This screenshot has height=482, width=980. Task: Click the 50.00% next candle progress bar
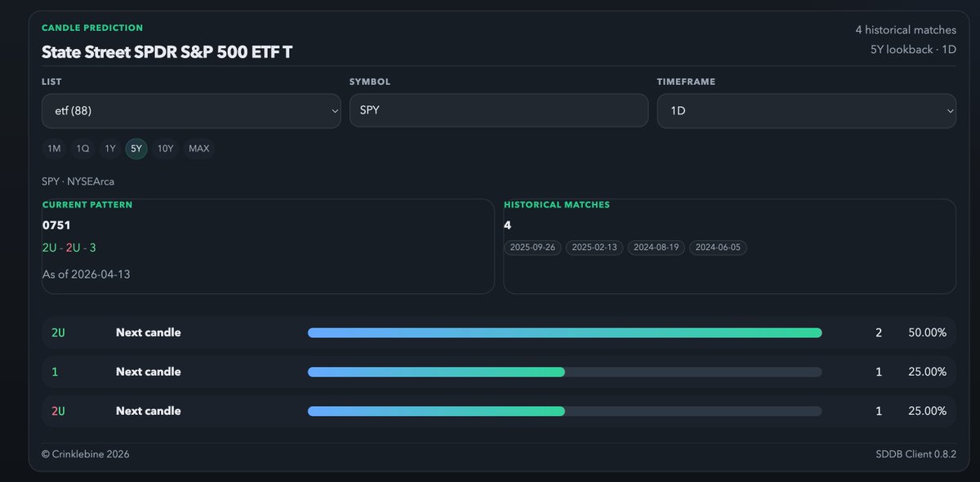tap(564, 332)
